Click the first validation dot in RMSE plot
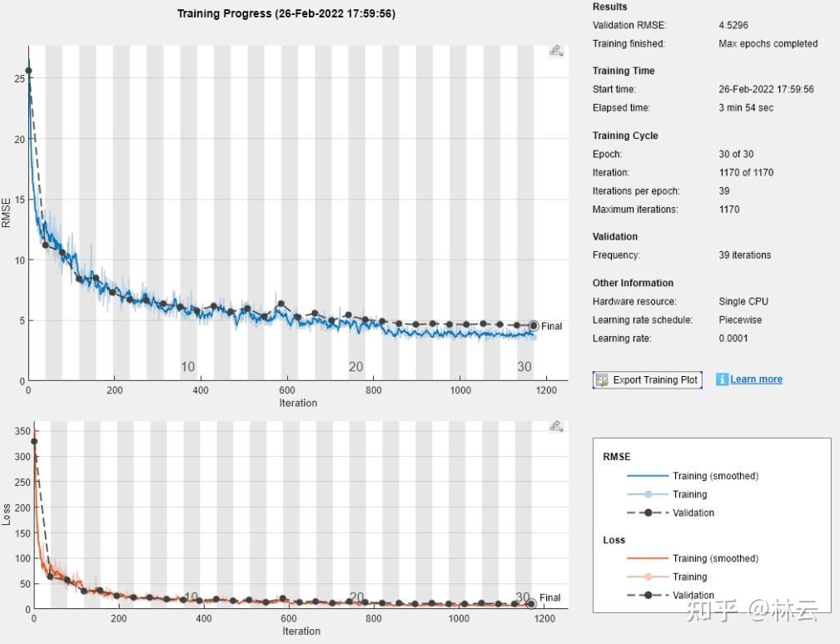The height and width of the screenshot is (644, 840). click(28, 71)
